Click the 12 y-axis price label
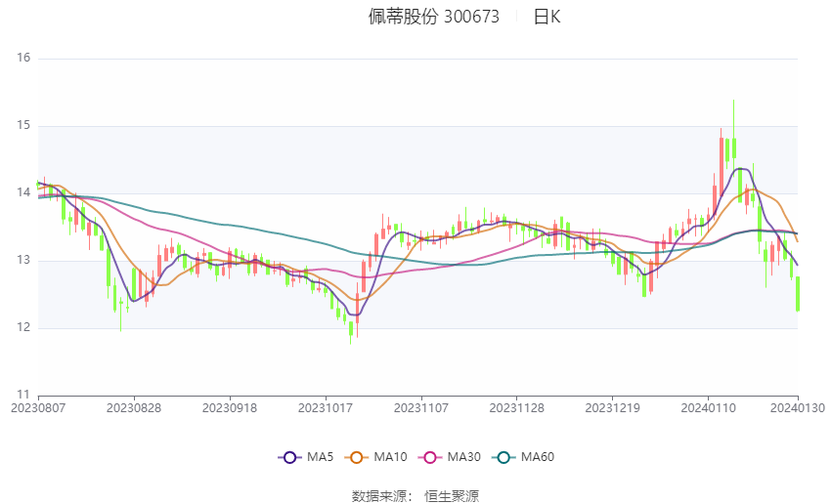This screenshot has width=831, height=504. click(23, 327)
